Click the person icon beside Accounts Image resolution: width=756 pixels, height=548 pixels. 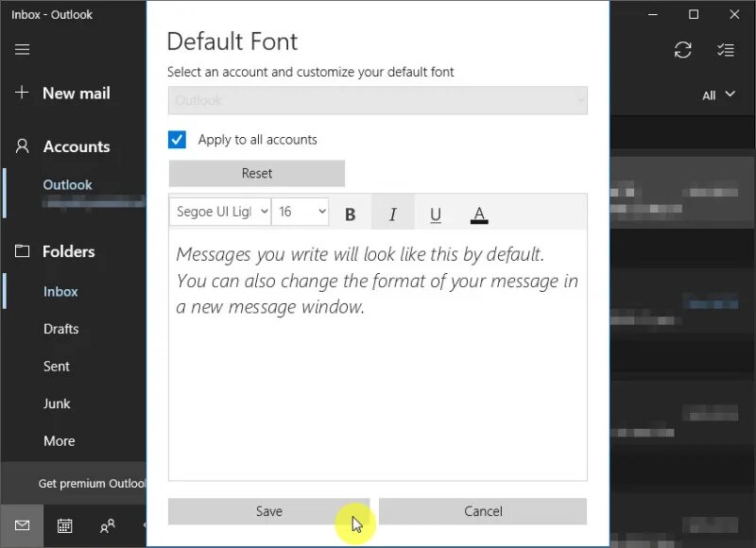[22, 146]
